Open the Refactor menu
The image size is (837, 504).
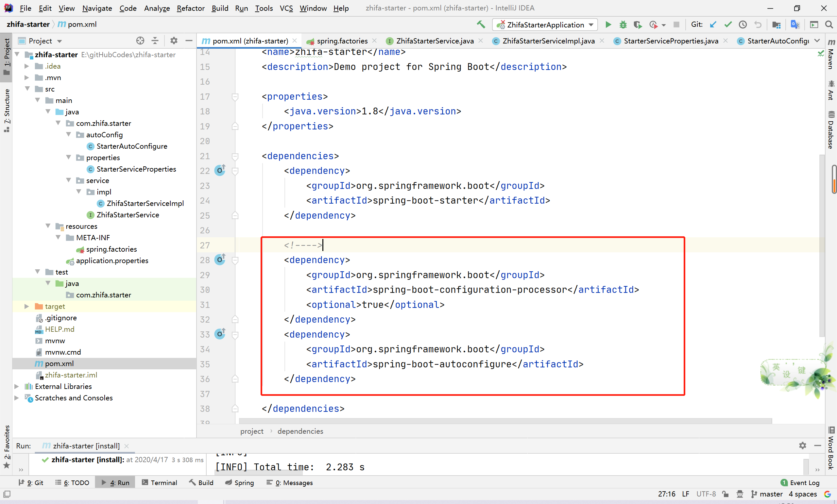pos(191,8)
